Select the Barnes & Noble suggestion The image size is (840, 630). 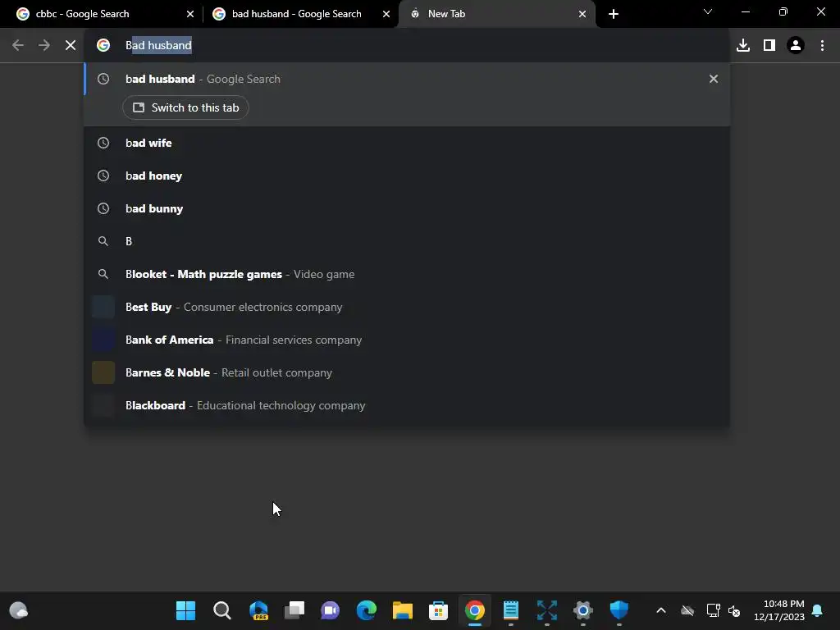pos(407,373)
